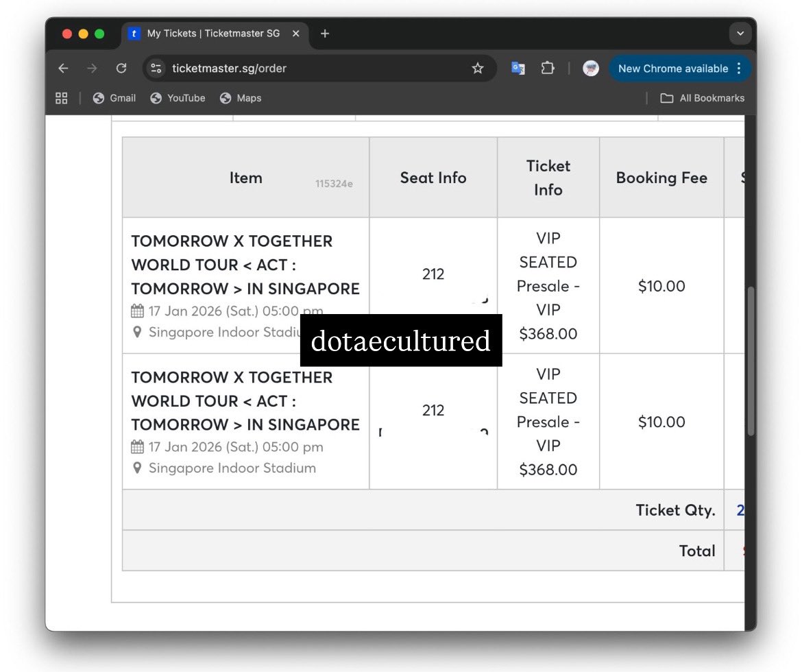The image size is (802, 672).
Task: Click the Item column header
Action: click(x=245, y=178)
